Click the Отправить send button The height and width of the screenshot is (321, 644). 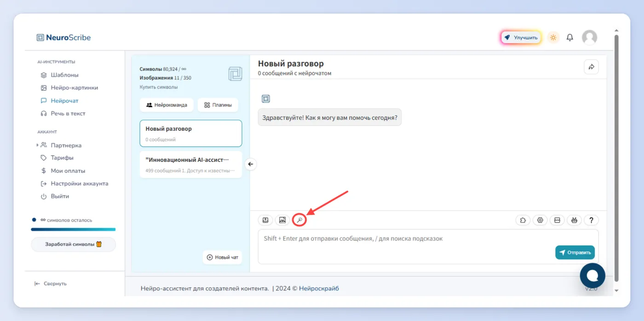pos(575,252)
